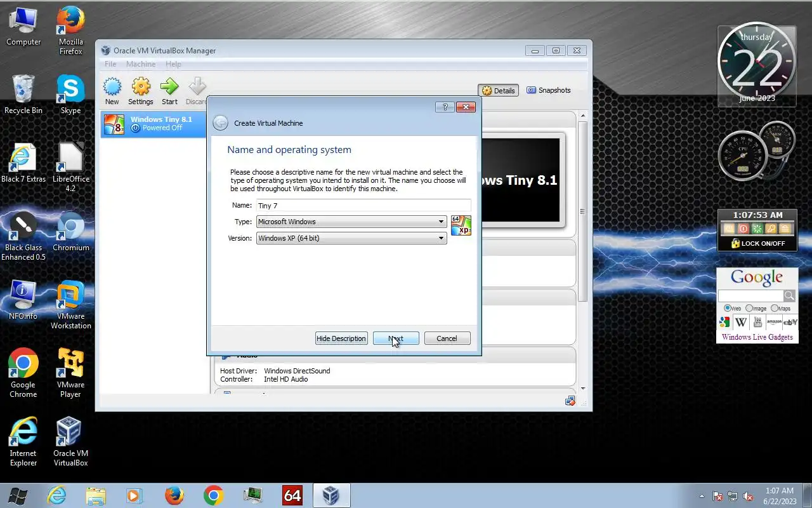The height and width of the screenshot is (508, 812).
Task: Click the Wikipedia icon in Google gadget
Action: 741,322
